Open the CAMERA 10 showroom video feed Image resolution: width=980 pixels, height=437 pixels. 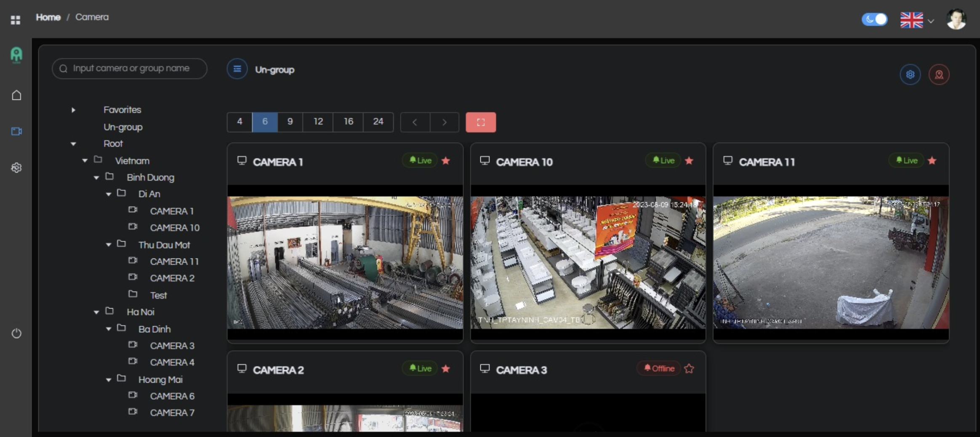(x=588, y=262)
